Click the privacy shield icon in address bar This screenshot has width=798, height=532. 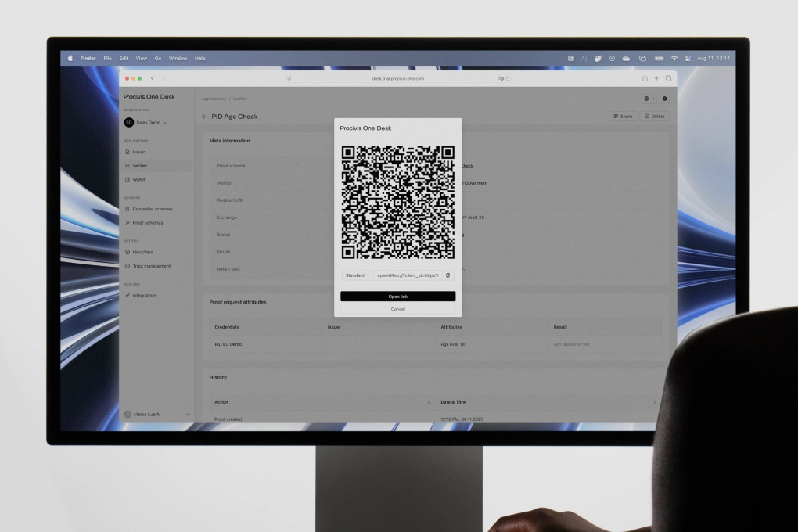coord(289,78)
